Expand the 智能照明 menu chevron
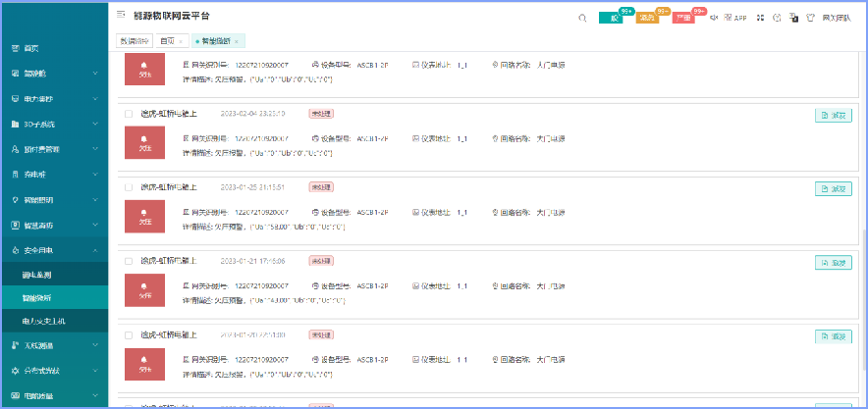This screenshot has height=409, width=868. (x=95, y=200)
